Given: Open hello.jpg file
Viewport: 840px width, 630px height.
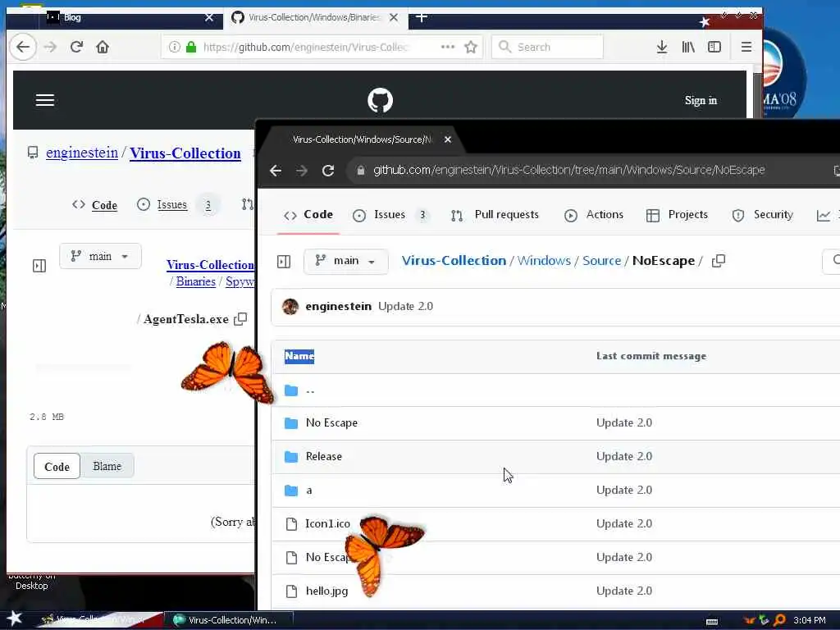Looking at the screenshot, I should click(x=326, y=591).
